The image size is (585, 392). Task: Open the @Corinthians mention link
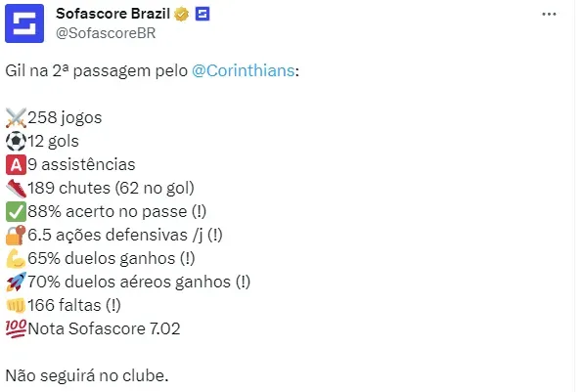[x=244, y=70]
